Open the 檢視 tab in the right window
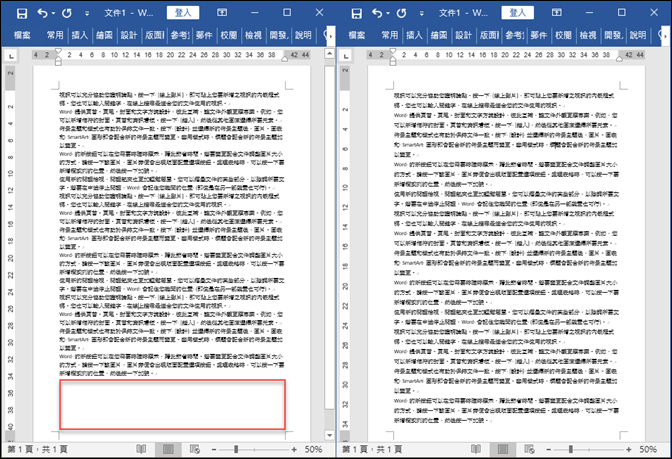This screenshot has width=672, height=459. click(x=588, y=35)
